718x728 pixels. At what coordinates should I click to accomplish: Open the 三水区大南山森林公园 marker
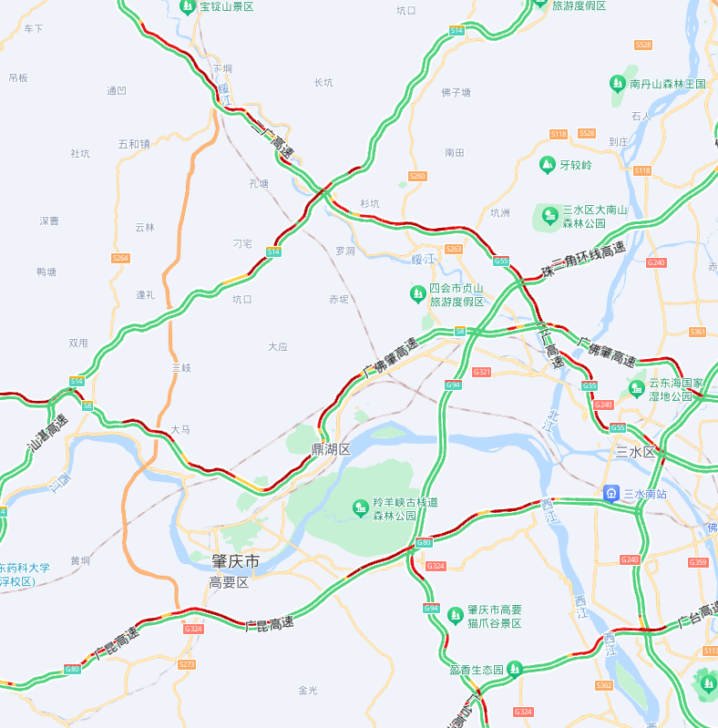tap(550, 216)
